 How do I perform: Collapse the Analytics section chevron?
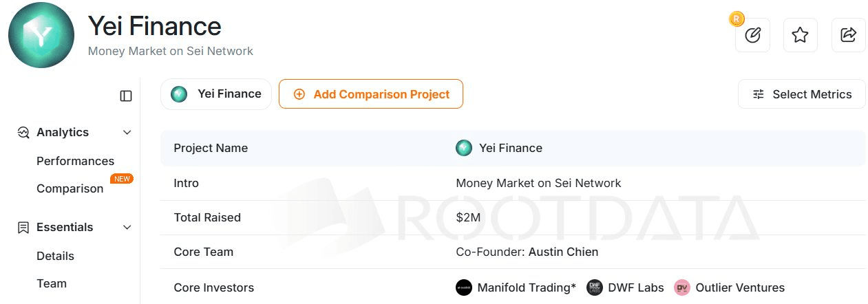pyautogui.click(x=127, y=132)
